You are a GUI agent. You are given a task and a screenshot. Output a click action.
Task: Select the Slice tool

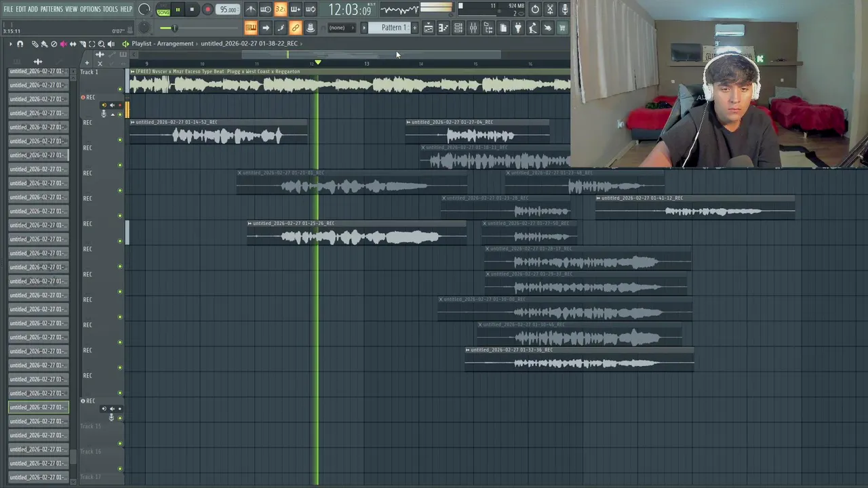click(83, 44)
